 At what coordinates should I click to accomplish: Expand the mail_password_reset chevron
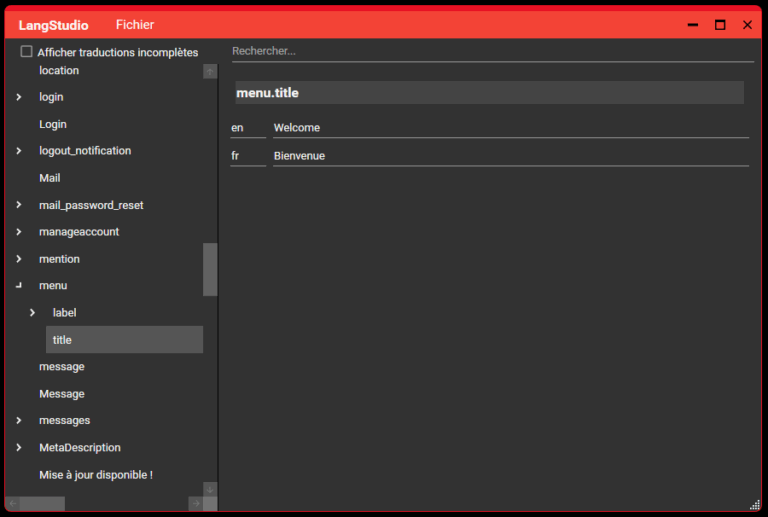pos(19,205)
